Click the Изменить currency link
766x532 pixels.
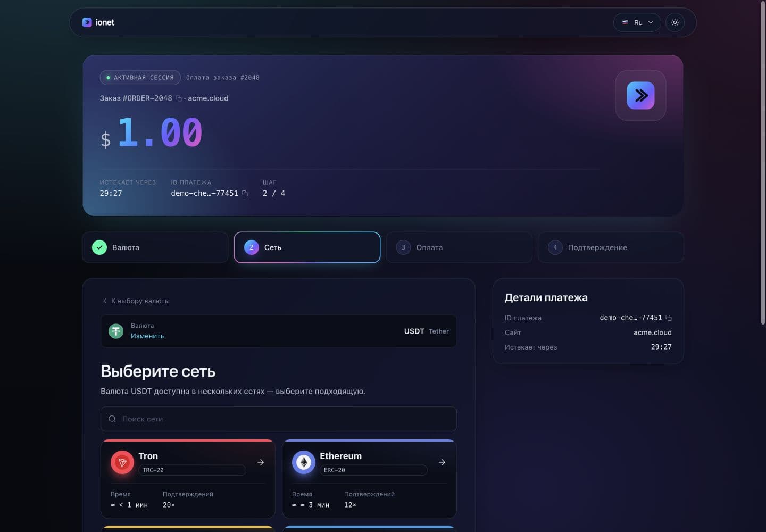click(x=147, y=336)
